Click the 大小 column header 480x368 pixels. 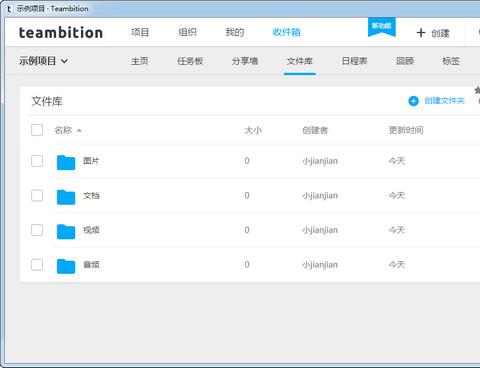tap(253, 130)
